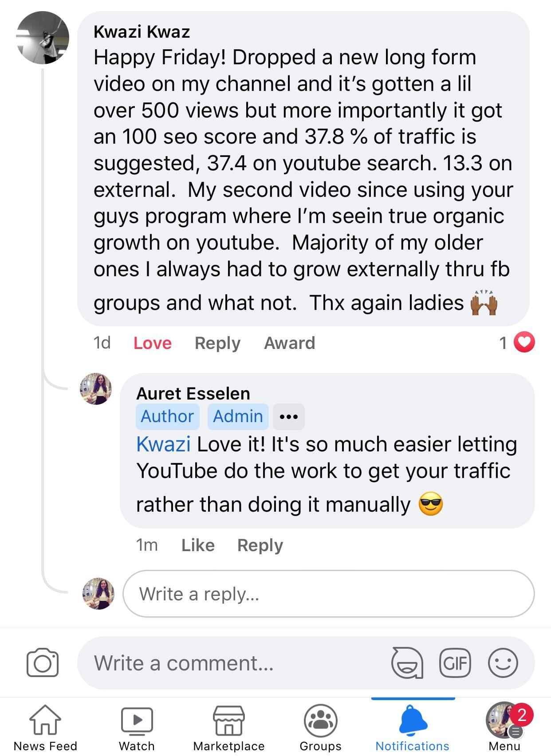Image resolution: width=551 pixels, height=756 pixels.
Task: Give an Award to Kwazi's comment
Action: [x=289, y=343]
